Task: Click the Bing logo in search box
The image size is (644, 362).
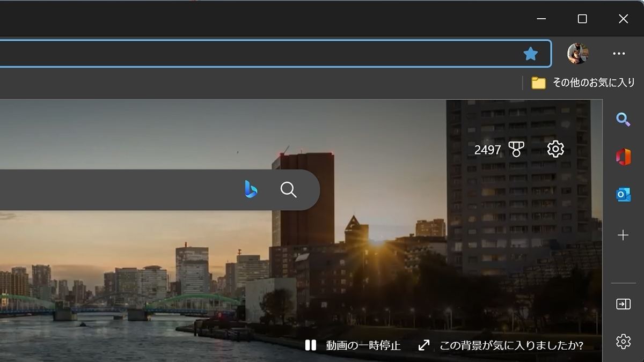Action: click(x=251, y=189)
